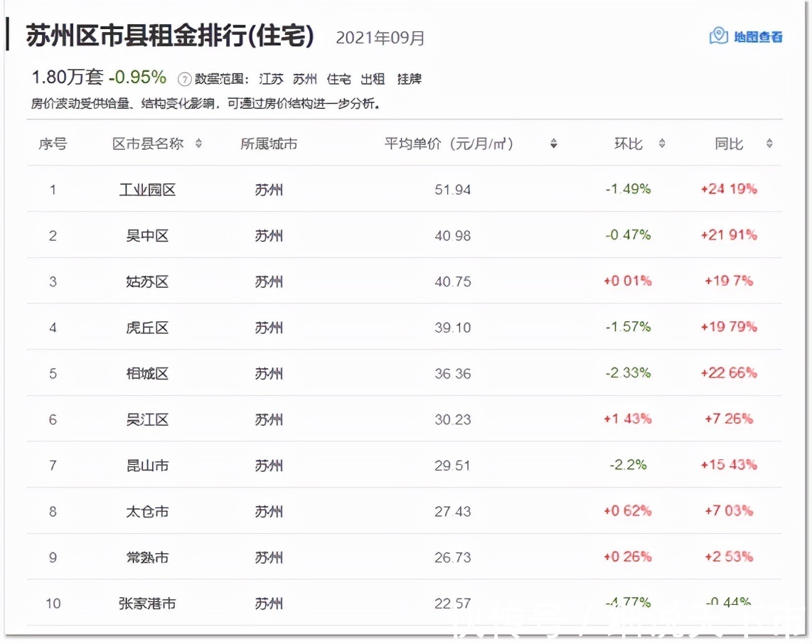The image size is (812, 644).
Task: Click 所属城市 column header
Action: click(269, 144)
